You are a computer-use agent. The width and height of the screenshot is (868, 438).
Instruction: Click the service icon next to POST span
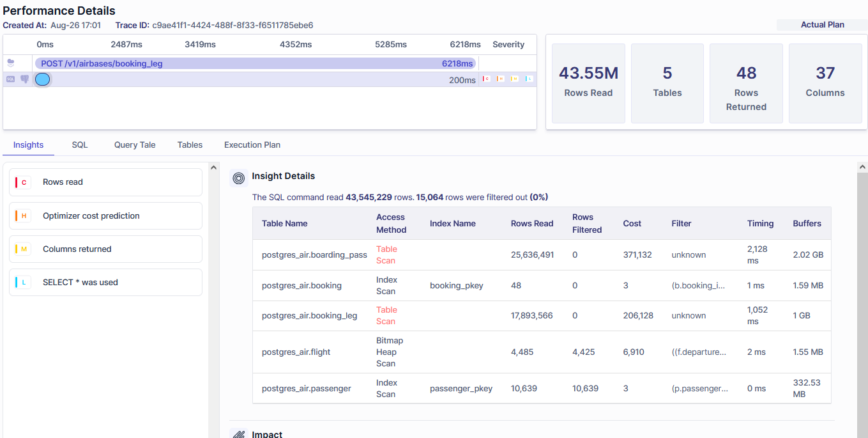[10, 63]
